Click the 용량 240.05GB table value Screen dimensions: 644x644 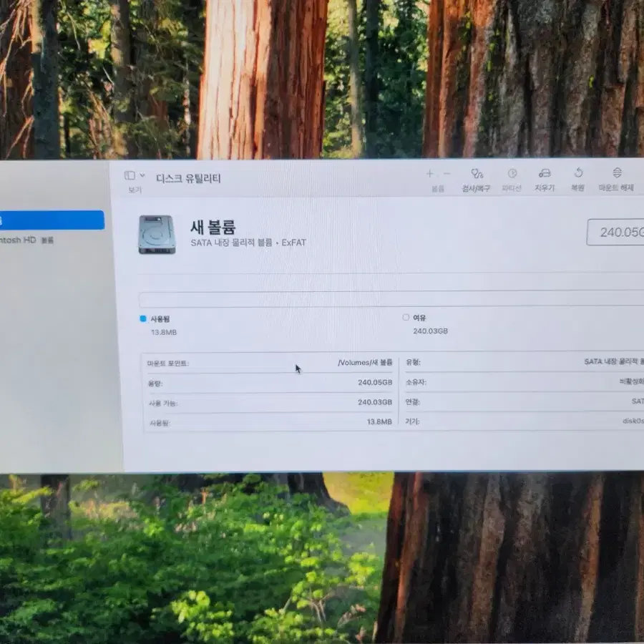375,382
